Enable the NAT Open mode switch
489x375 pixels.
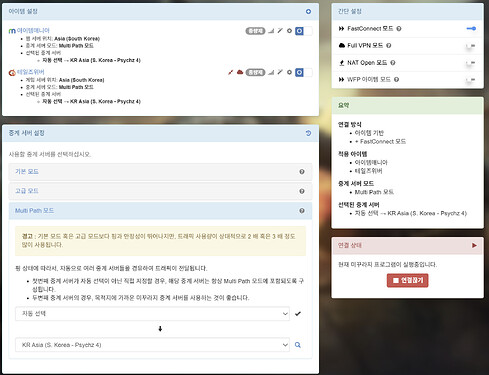pos(471,63)
